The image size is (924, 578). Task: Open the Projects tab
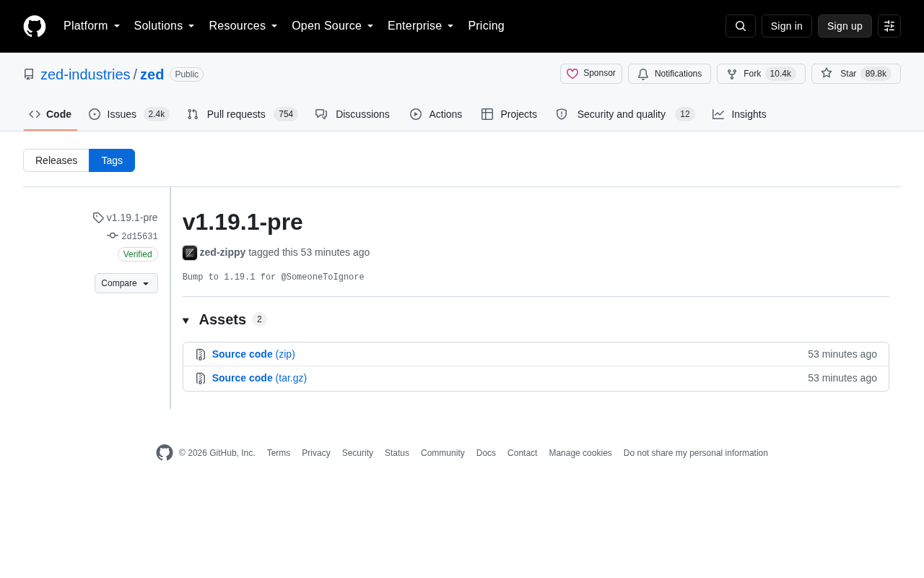click(509, 114)
